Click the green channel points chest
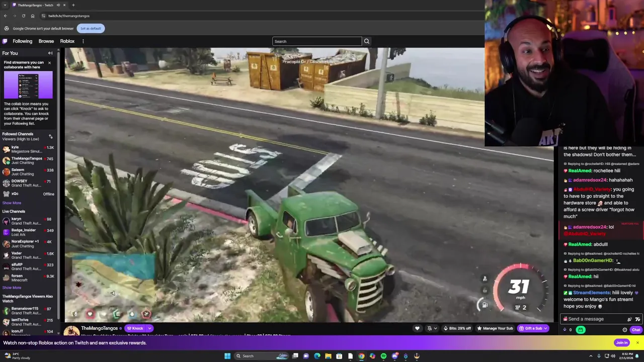644x362 pixels. [x=581, y=330]
